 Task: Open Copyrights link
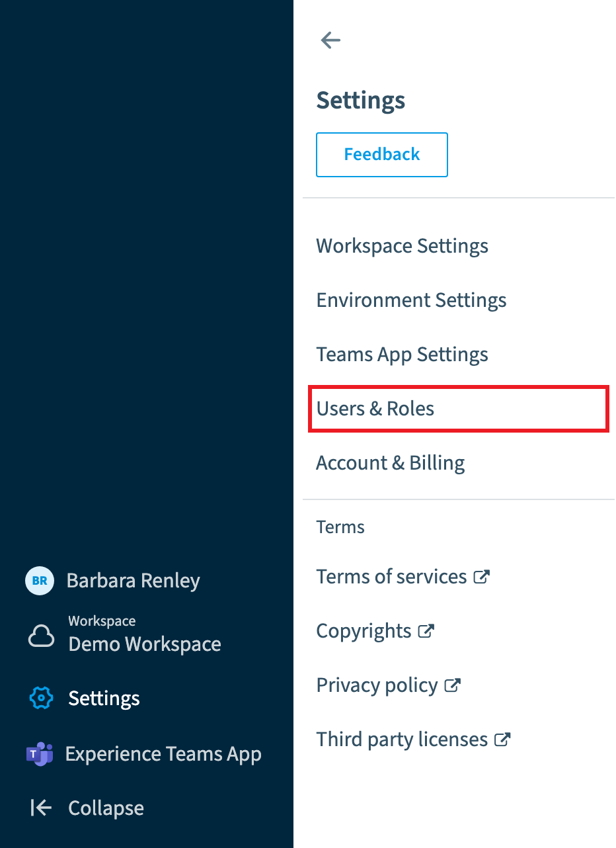click(x=364, y=631)
